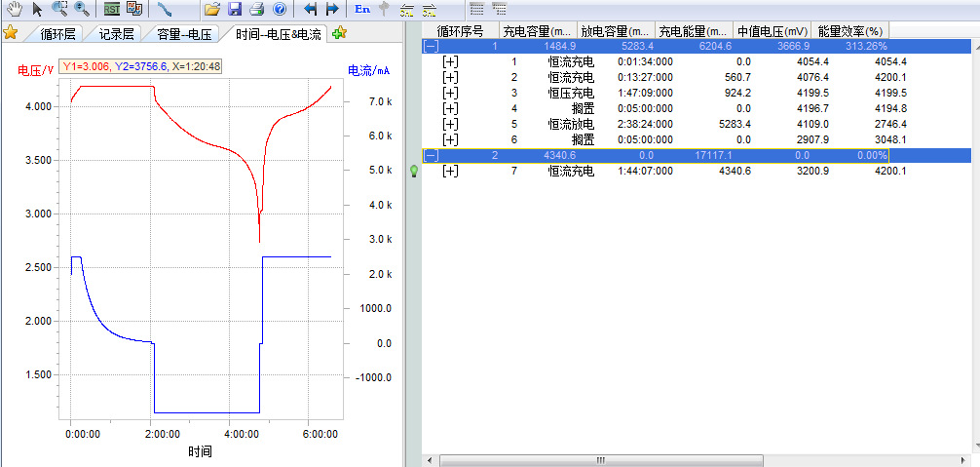Image resolution: width=980 pixels, height=467 pixels.
Task: Click the 放电容量 column header
Action: tap(617, 30)
